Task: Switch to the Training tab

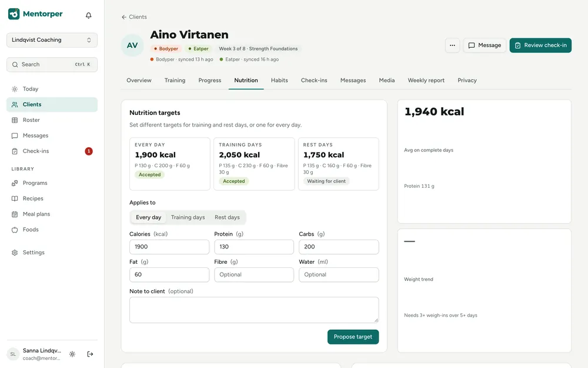Action: (175, 80)
